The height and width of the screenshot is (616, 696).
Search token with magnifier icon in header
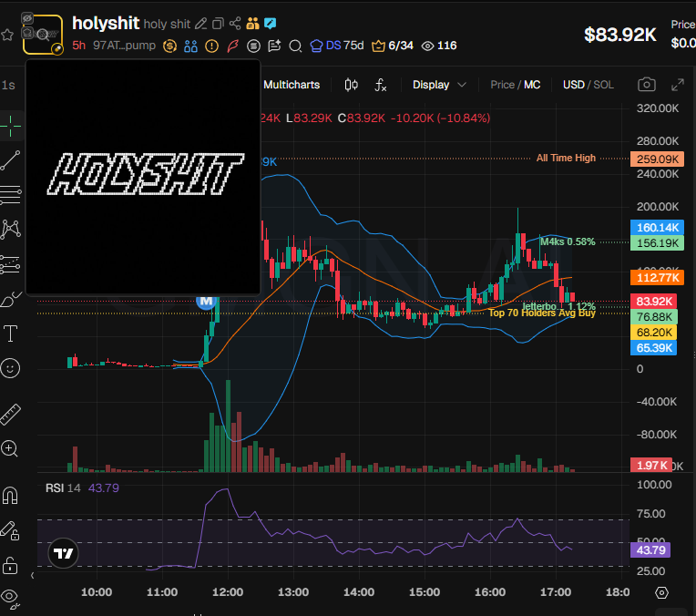(x=295, y=46)
